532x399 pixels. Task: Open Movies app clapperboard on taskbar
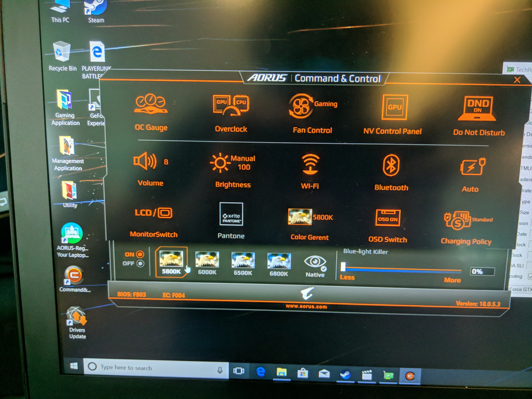pos(367,375)
